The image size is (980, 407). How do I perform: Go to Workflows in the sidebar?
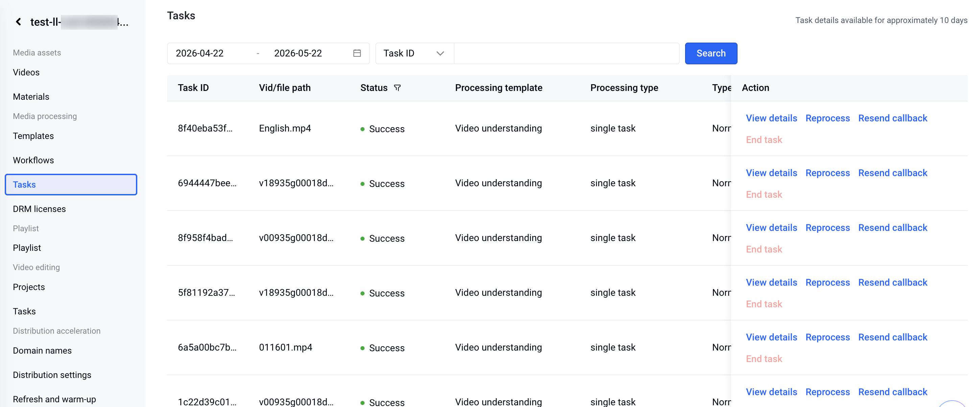tap(33, 160)
